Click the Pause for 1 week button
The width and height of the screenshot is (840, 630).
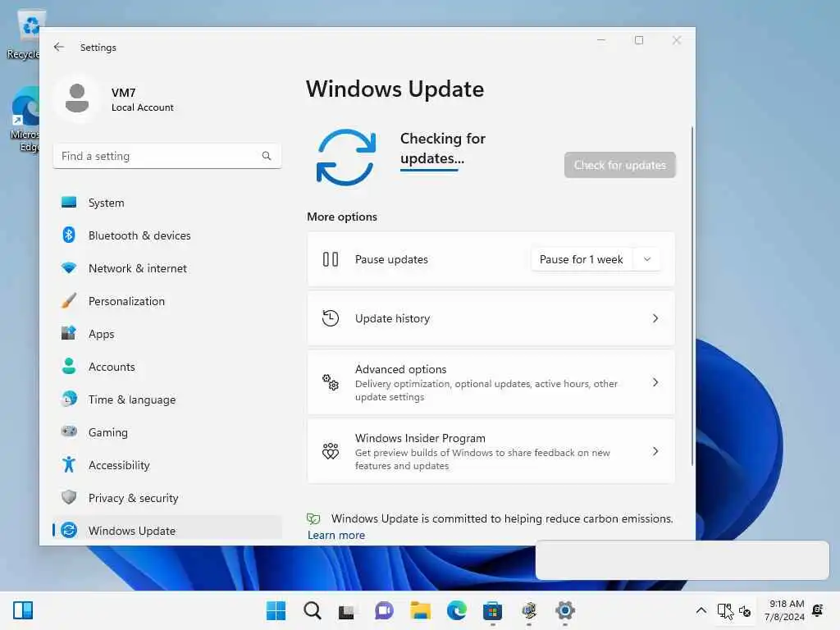[x=582, y=259]
